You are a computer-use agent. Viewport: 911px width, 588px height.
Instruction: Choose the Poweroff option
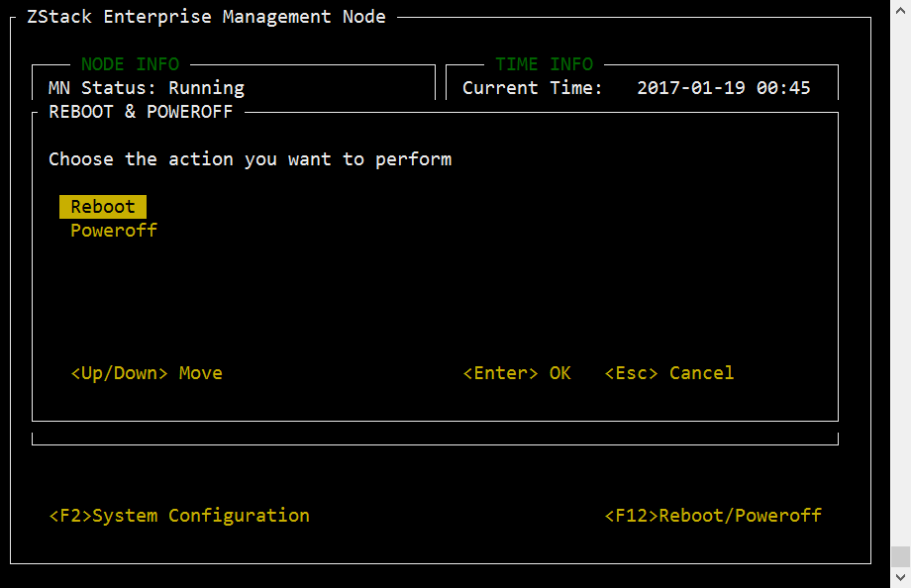click(114, 231)
